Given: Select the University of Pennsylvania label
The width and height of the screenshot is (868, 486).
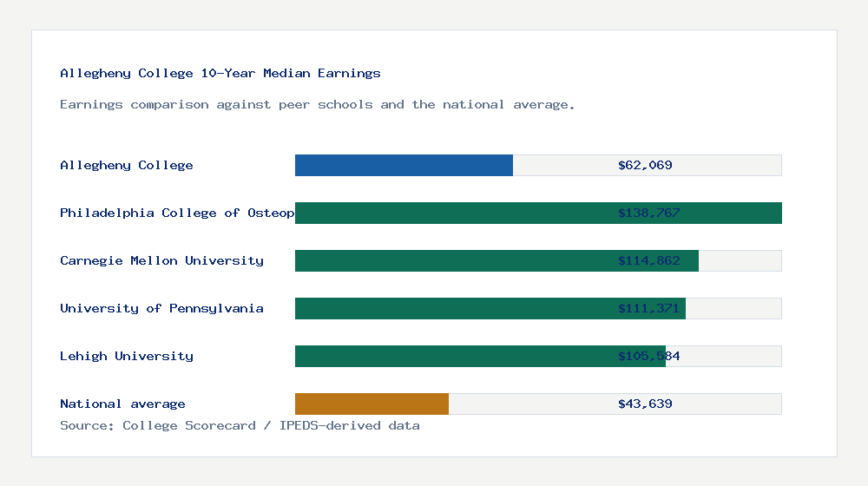Looking at the screenshot, I should 161,308.
